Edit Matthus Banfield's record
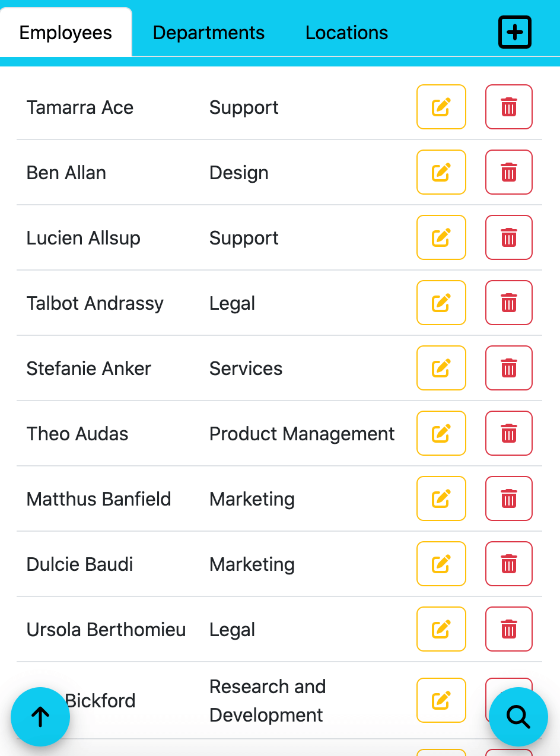This screenshot has width=560, height=756. [441, 498]
